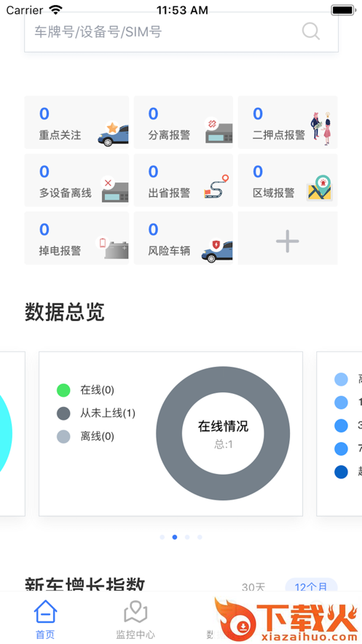Viewport: 362px width, 644px height.
Task: Select the 在线(0) legend label
Action: click(x=97, y=390)
